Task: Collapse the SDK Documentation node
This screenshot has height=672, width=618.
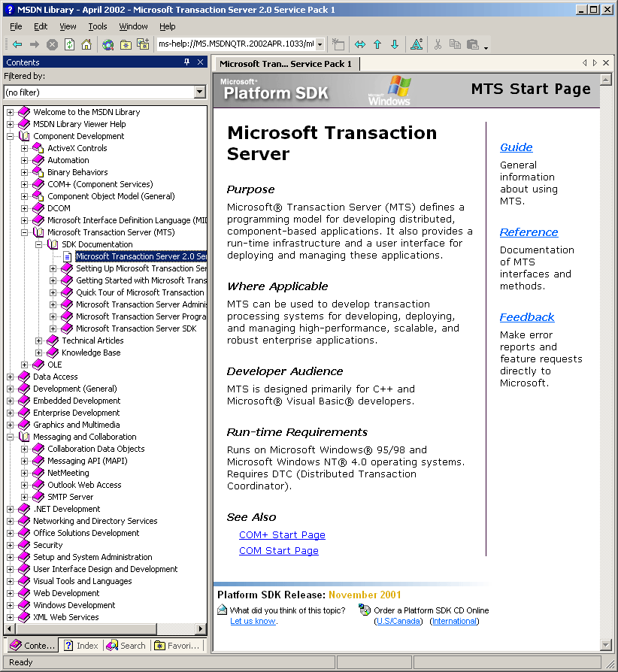Action: tap(38, 244)
